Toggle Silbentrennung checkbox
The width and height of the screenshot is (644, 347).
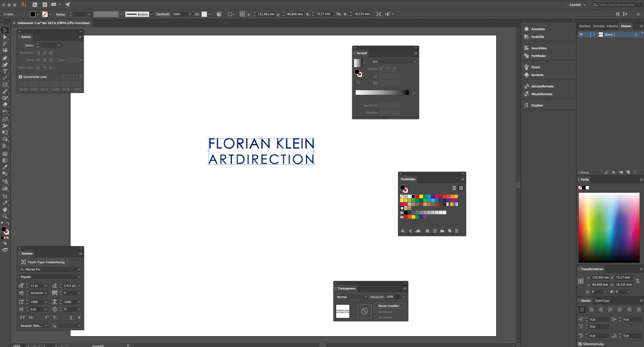(x=580, y=344)
